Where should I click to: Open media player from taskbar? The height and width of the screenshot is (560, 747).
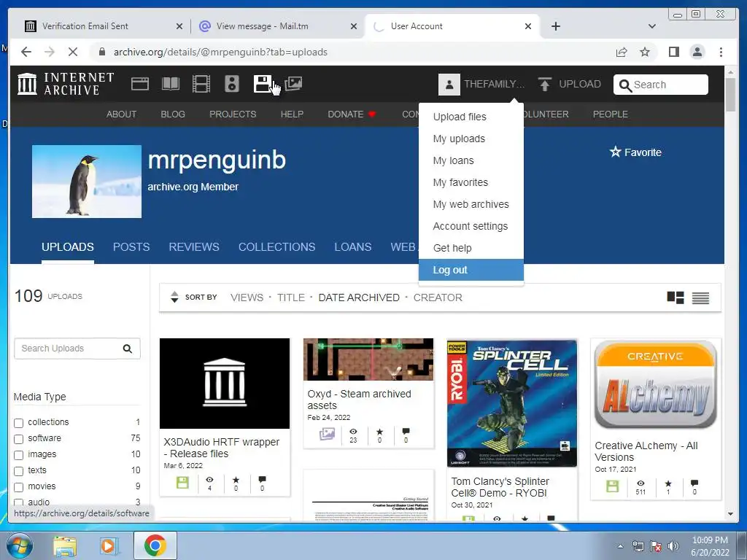coord(109,546)
